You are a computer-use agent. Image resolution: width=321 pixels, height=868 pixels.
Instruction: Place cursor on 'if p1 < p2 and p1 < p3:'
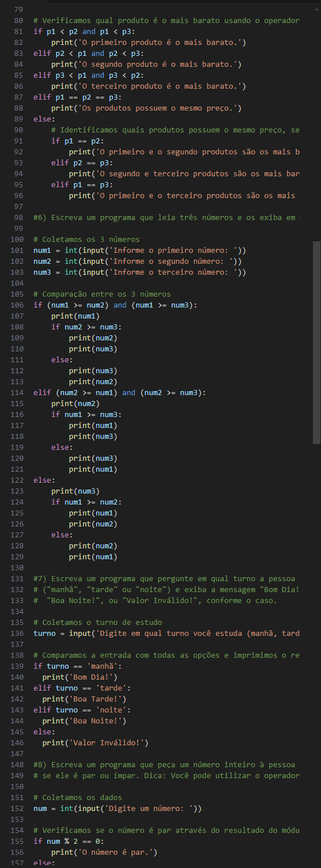84,31
